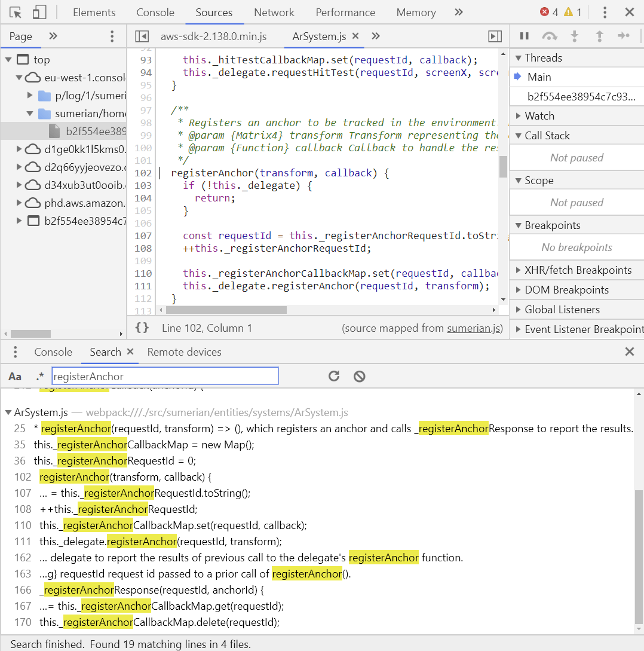The width and height of the screenshot is (644, 651).
Task: Activate the inspect element picker icon
Action: pos(16,12)
